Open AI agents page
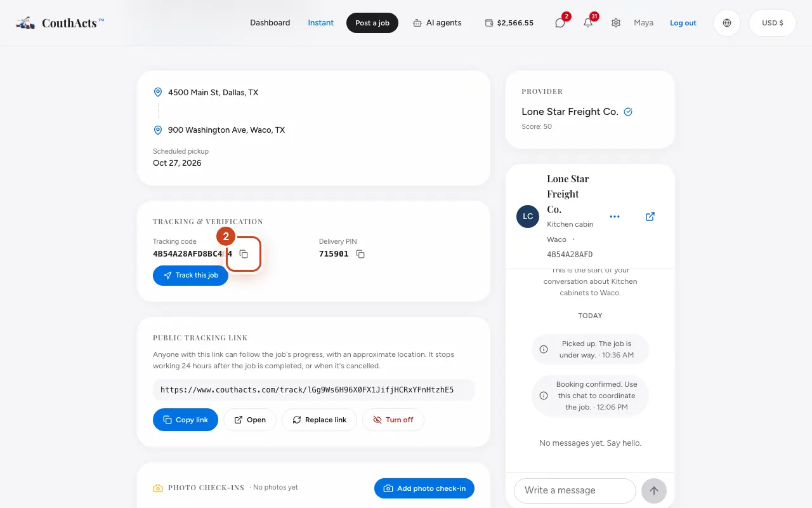812x508 pixels. (437, 23)
